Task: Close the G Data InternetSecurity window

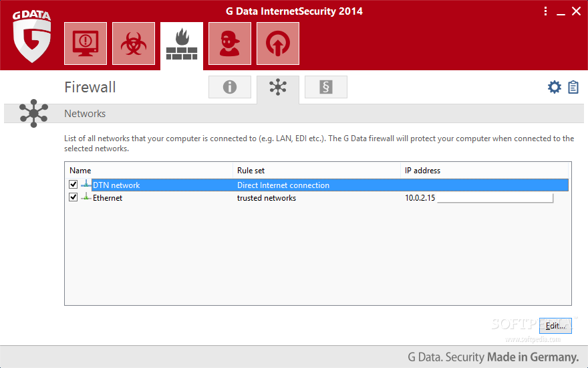Action: [577, 11]
